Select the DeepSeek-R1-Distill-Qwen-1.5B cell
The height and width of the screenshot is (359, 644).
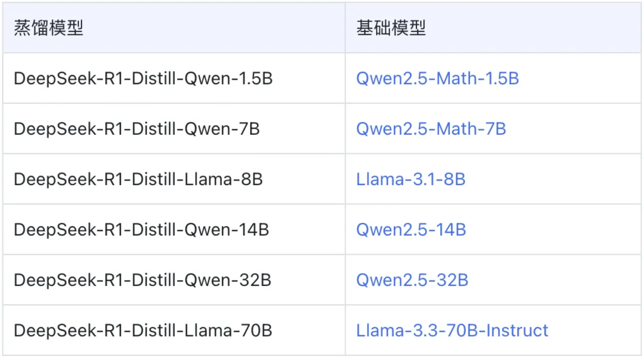click(143, 78)
